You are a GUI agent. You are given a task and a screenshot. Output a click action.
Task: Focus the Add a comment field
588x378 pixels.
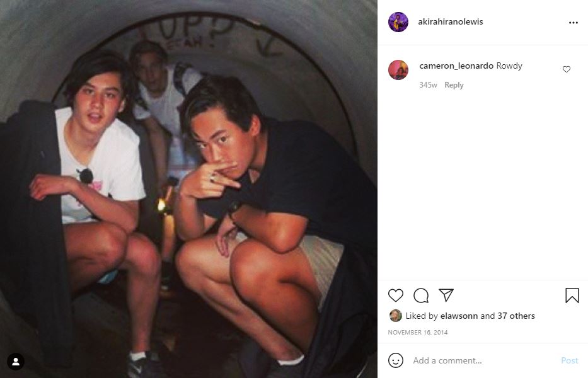(484, 360)
